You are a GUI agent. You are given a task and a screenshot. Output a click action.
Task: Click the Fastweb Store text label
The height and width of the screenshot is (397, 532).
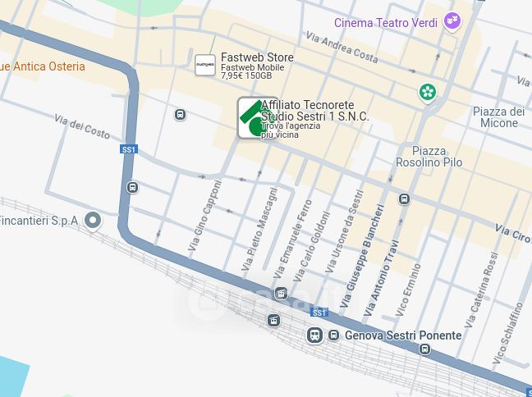(x=257, y=57)
